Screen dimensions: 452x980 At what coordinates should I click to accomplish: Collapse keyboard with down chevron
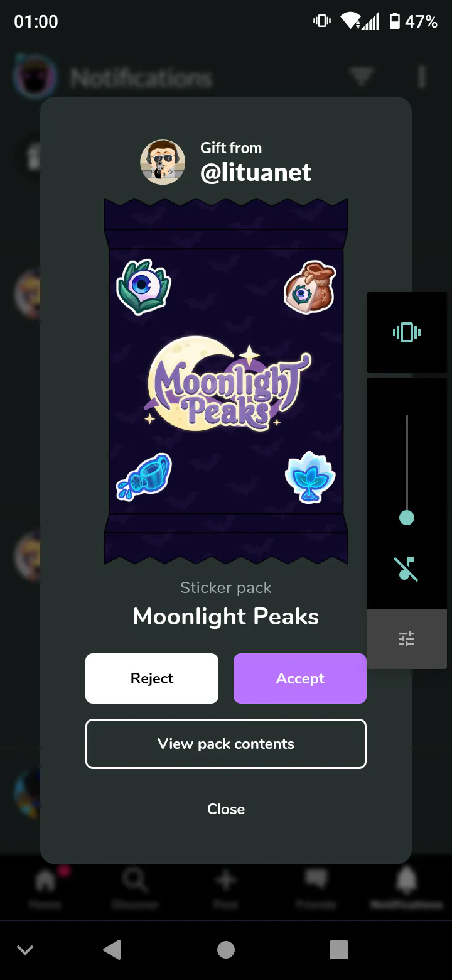[25, 950]
